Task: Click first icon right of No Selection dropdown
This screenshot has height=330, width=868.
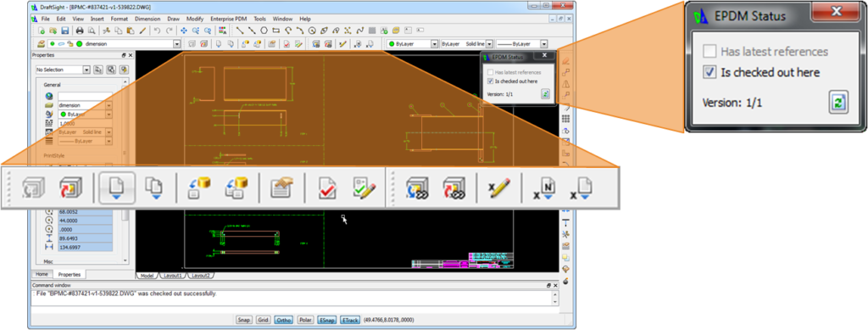Action: coord(98,70)
